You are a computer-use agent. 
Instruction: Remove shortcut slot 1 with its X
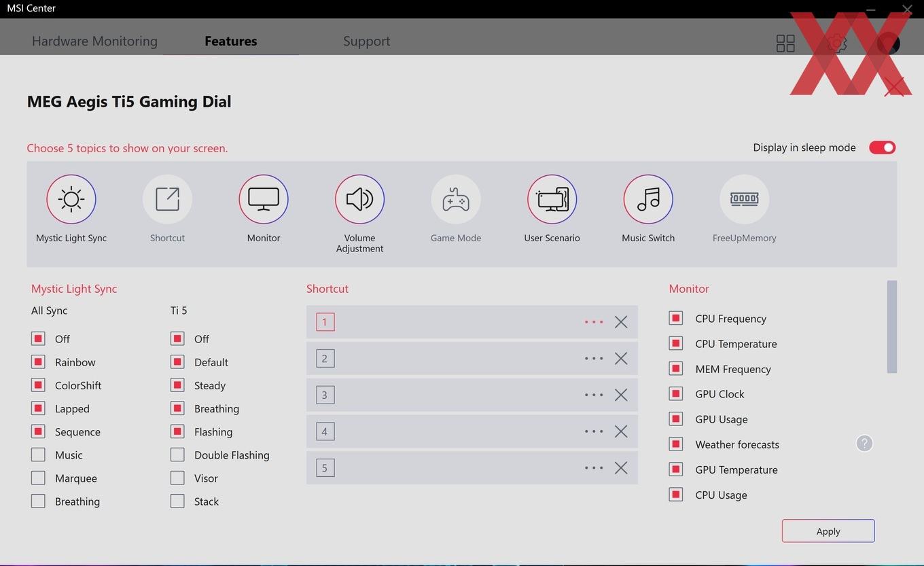pyautogui.click(x=621, y=322)
